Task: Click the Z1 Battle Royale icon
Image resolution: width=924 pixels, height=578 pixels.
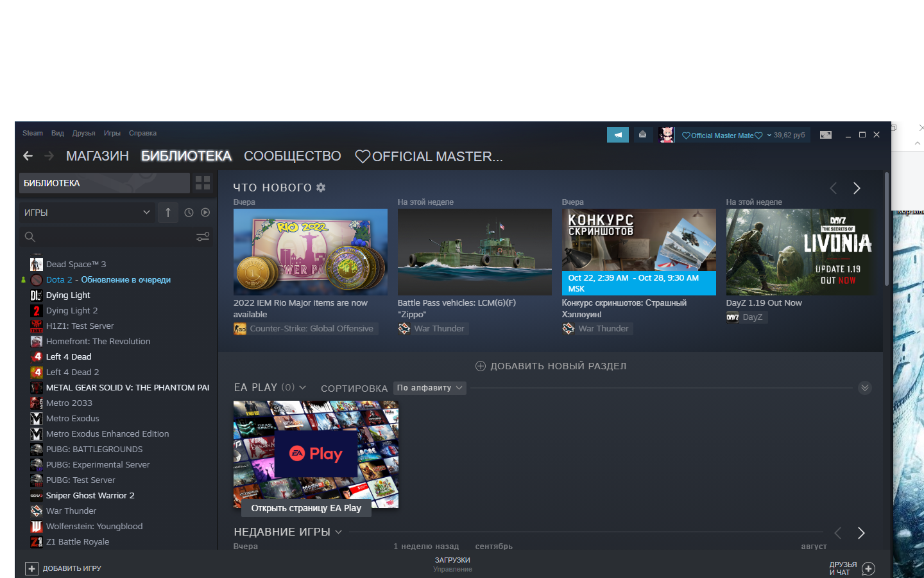Action: tap(37, 542)
